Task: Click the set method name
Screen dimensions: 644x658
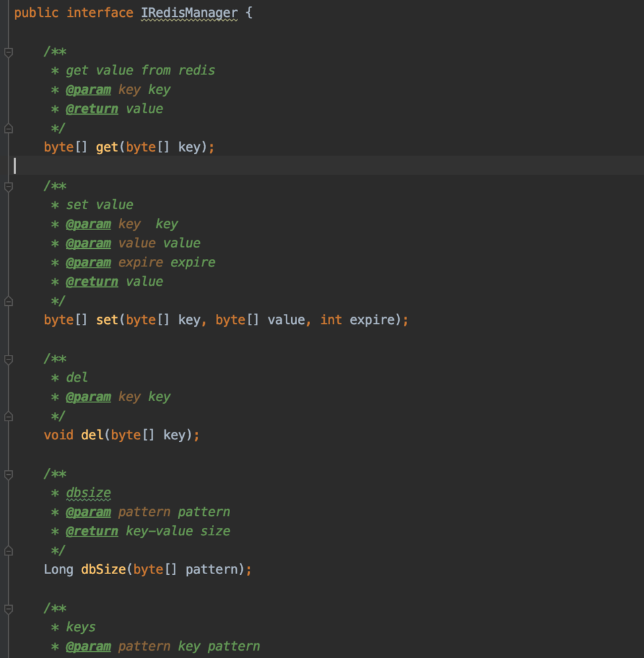Action: 107,320
